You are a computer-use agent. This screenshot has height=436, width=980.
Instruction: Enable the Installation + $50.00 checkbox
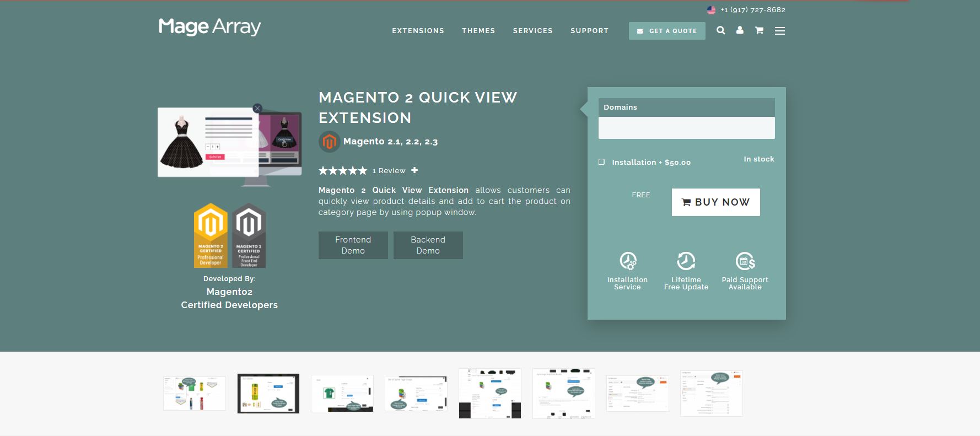pyautogui.click(x=601, y=162)
